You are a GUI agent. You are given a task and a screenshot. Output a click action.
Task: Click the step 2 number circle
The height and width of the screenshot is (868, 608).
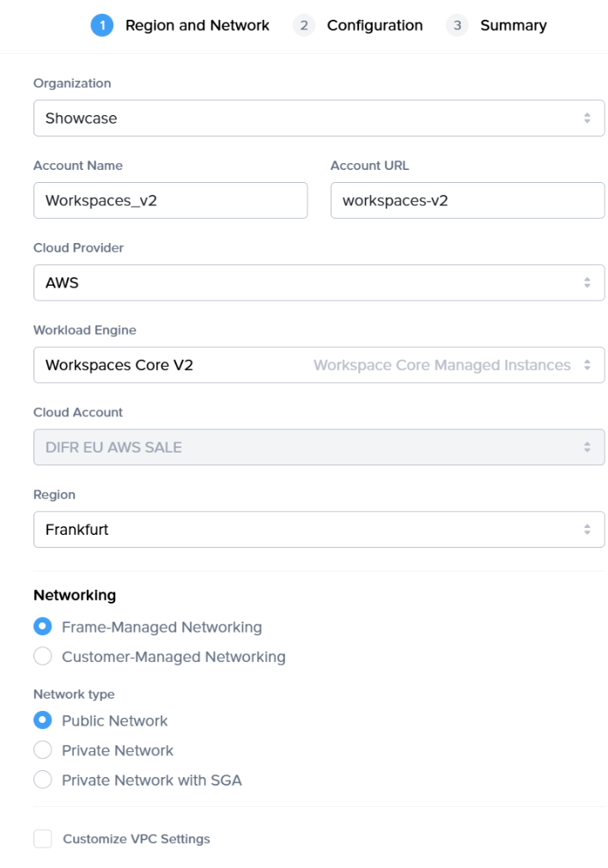303,26
